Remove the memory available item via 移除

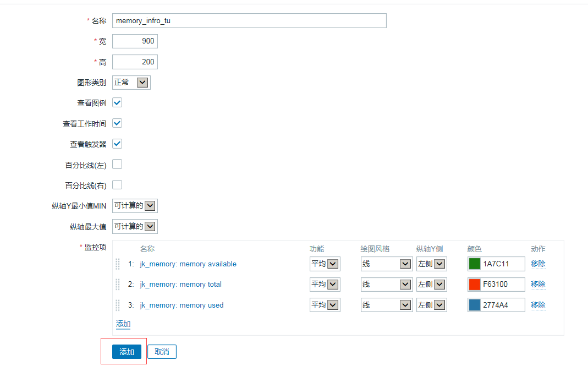pos(538,264)
